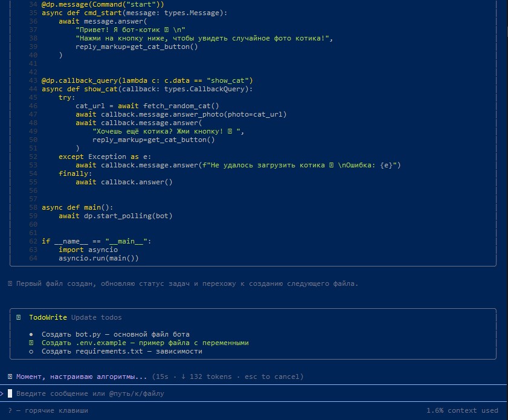The height and width of the screenshot is (420, 508).
Task: Click the "Update todos" text in the todo box
Action: [x=97, y=317]
